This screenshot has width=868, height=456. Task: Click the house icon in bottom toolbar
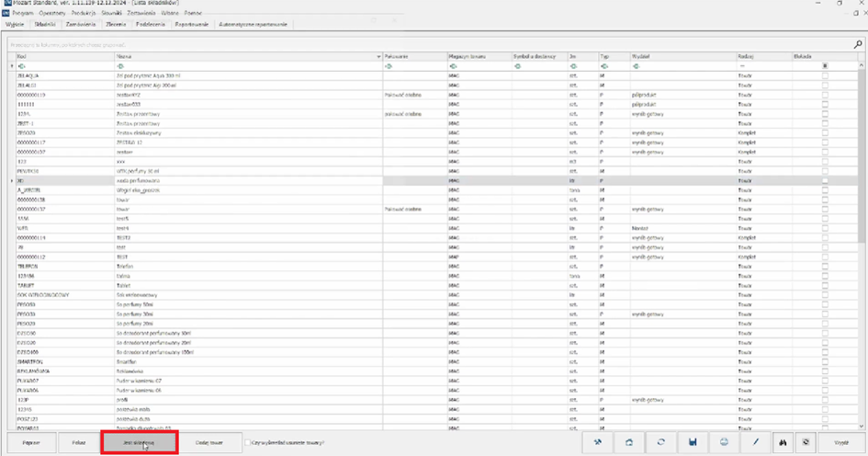click(x=629, y=442)
